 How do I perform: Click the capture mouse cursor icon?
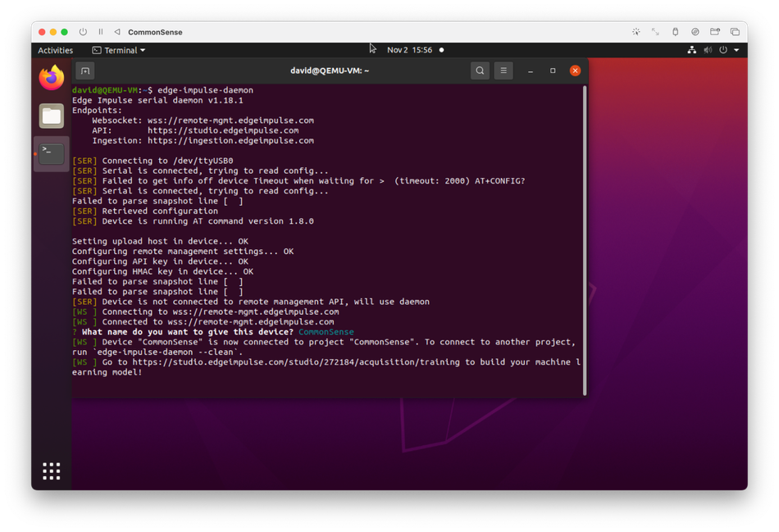(x=636, y=32)
